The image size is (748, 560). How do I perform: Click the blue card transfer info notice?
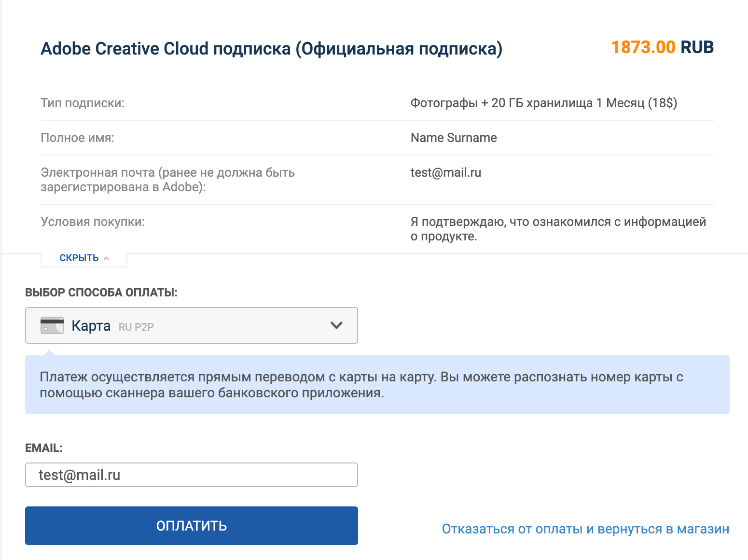point(377,385)
